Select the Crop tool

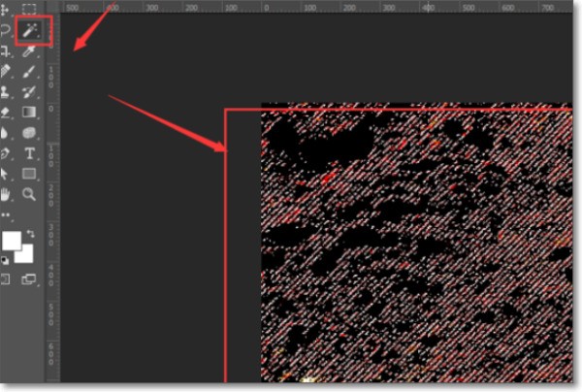6,51
